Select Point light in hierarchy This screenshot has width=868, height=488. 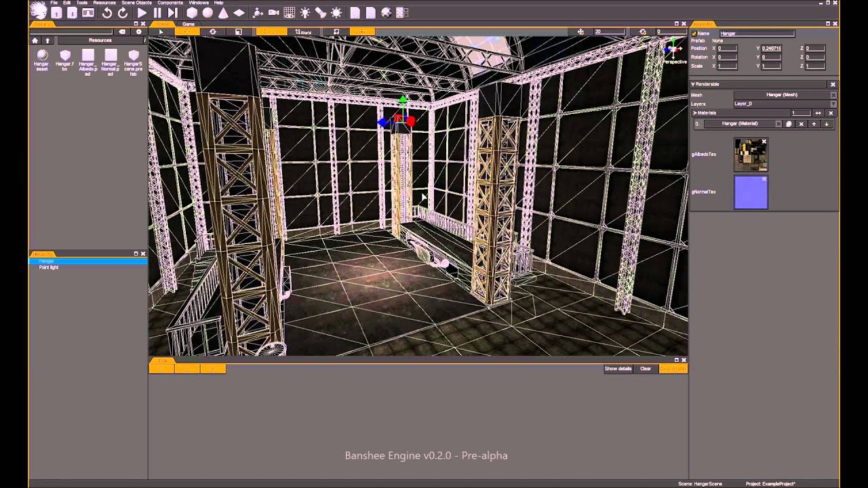49,268
